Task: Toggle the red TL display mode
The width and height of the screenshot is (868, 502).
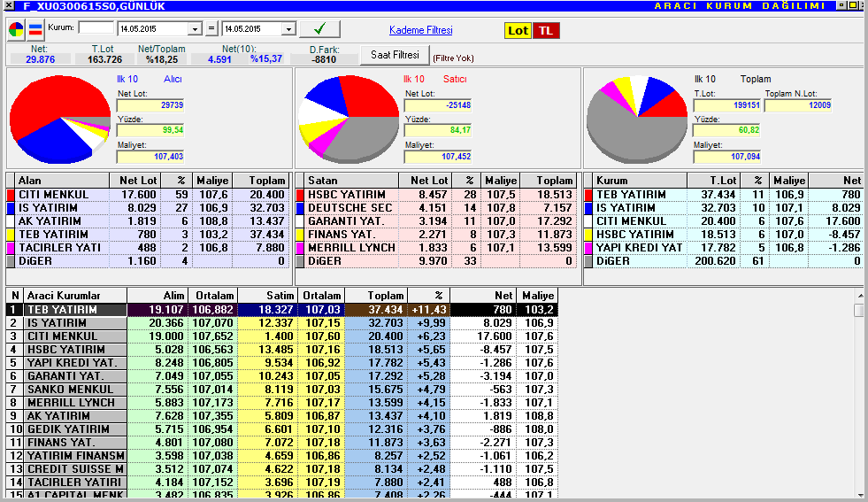Action: [546, 30]
